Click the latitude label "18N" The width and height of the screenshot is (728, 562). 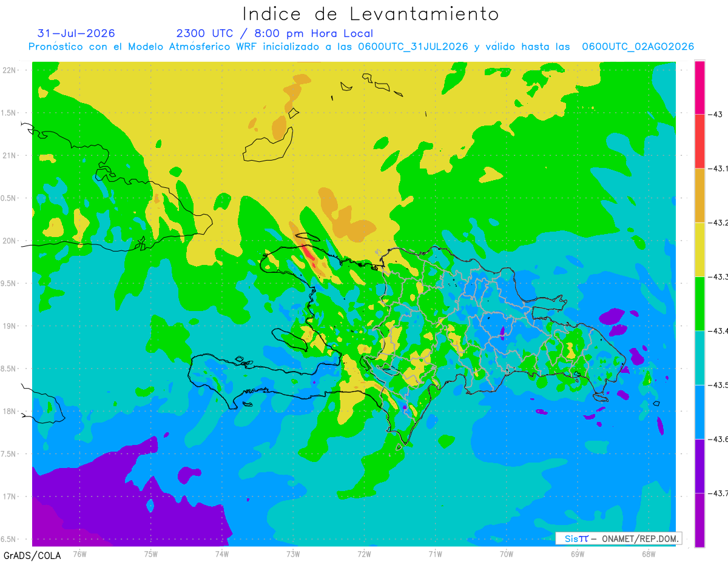(10, 411)
